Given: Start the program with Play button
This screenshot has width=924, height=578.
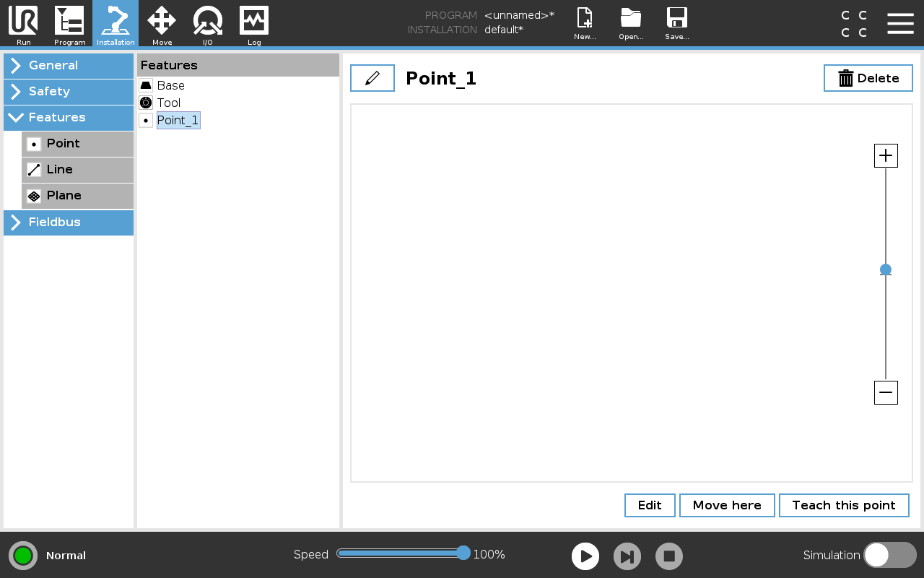Looking at the screenshot, I should tap(585, 556).
